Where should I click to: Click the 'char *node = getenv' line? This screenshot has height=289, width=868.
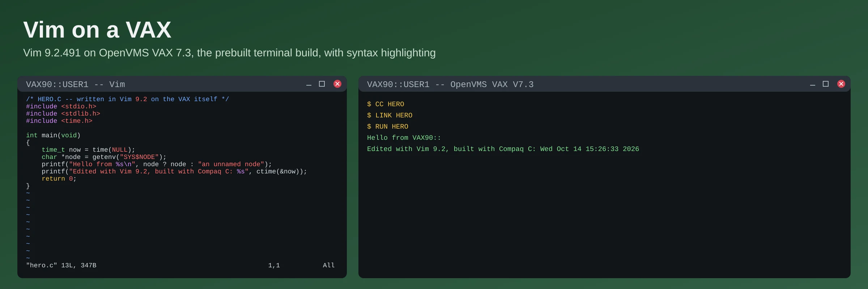[x=104, y=157]
